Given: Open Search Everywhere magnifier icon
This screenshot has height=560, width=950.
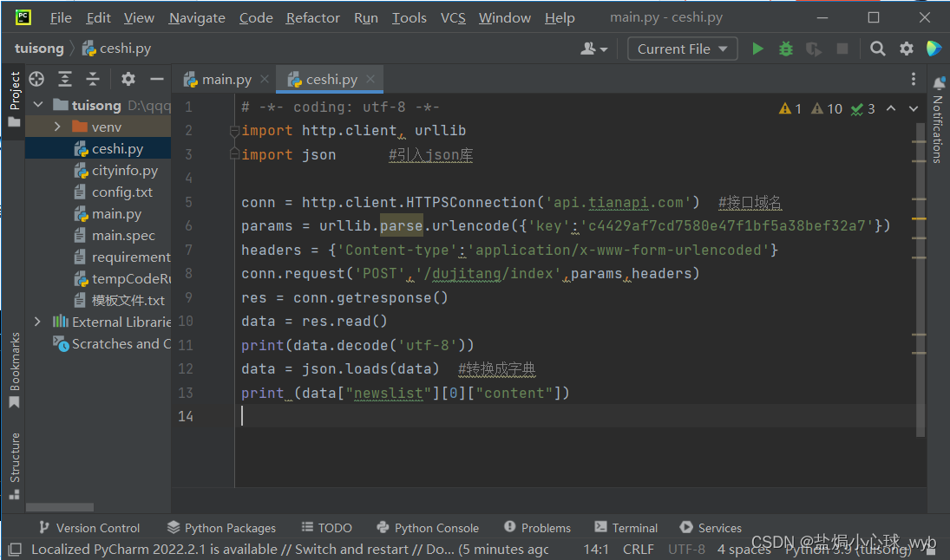Looking at the screenshot, I should (877, 49).
